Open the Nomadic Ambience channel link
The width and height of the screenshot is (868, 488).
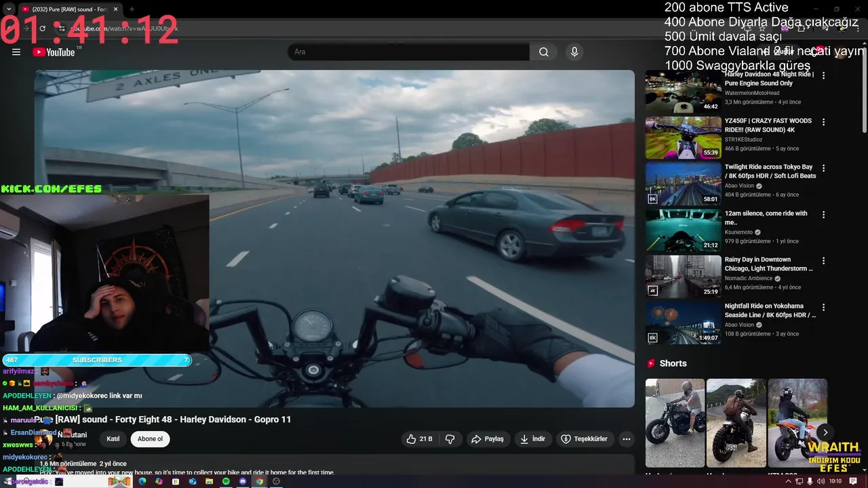pos(749,279)
